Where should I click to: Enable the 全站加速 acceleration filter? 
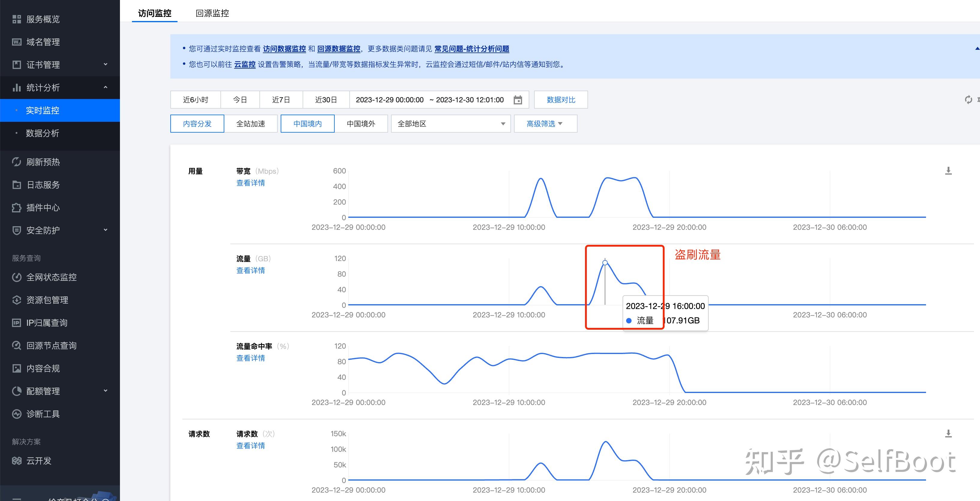tap(251, 123)
